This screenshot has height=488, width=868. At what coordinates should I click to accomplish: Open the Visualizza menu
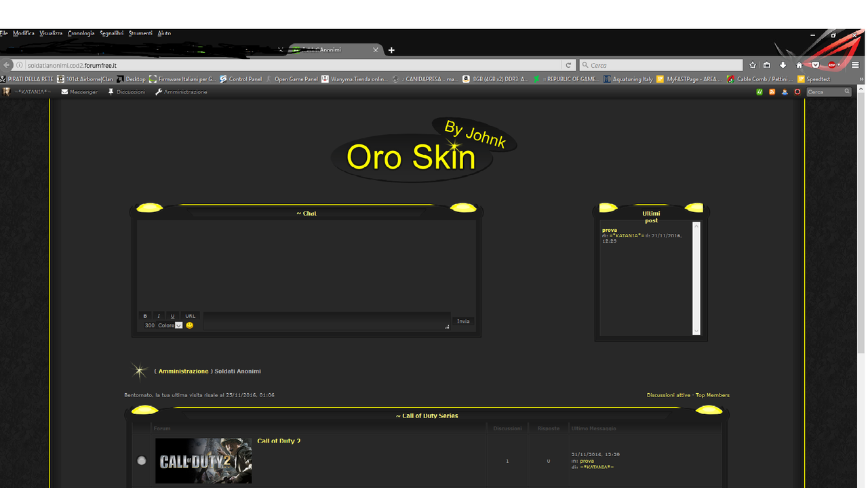(x=51, y=33)
